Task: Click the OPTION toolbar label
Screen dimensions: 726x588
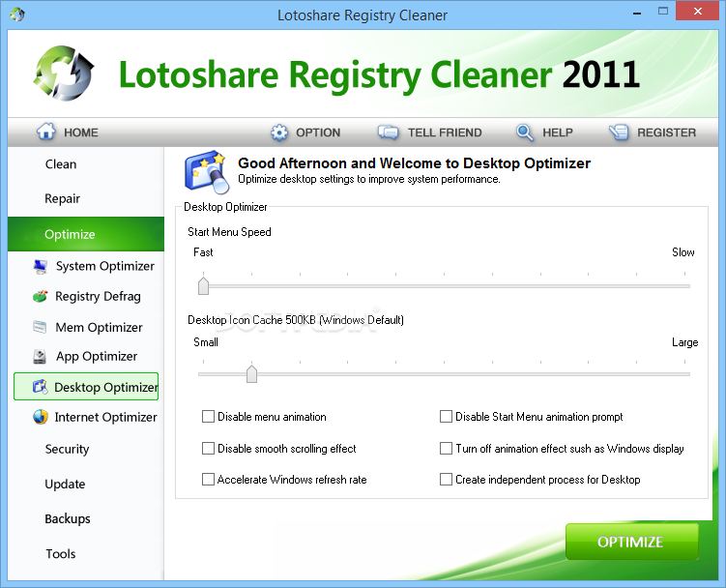Action: point(318,132)
